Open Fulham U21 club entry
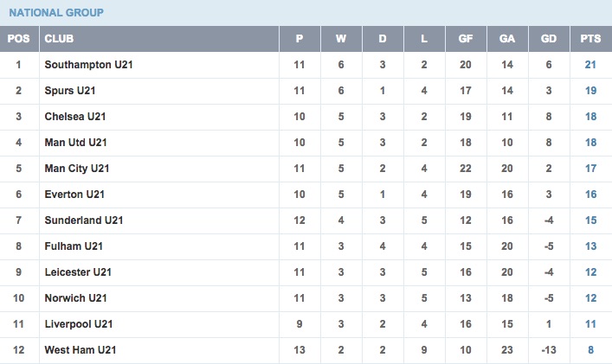 pyautogui.click(x=74, y=246)
